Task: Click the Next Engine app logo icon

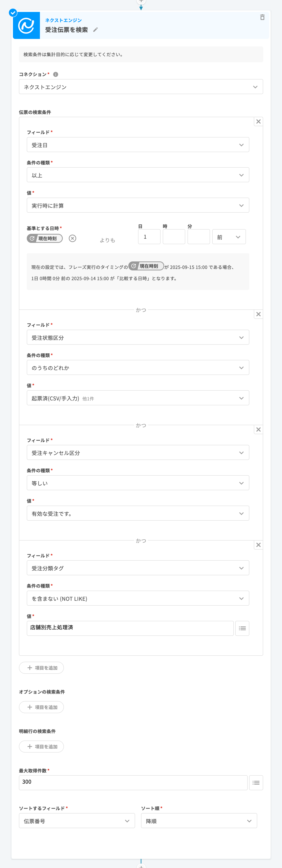Action: click(x=26, y=26)
